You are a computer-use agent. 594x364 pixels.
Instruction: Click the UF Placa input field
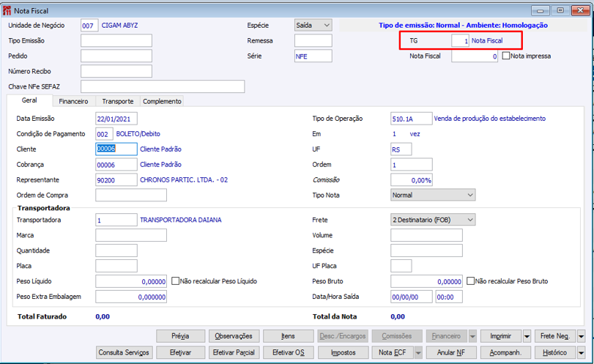click(x=401, y=266)
